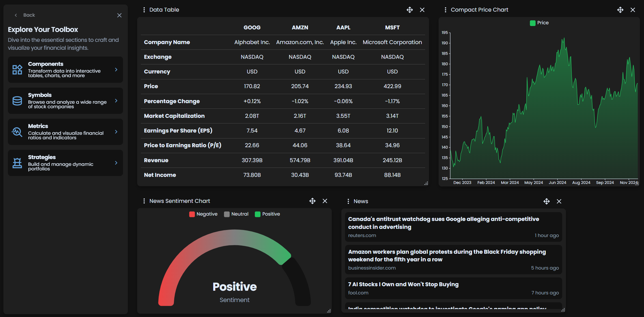The image size is (644, 317).
Task: Click the News Sentiment Chart resize grip
Action: [x=329, y=311]
